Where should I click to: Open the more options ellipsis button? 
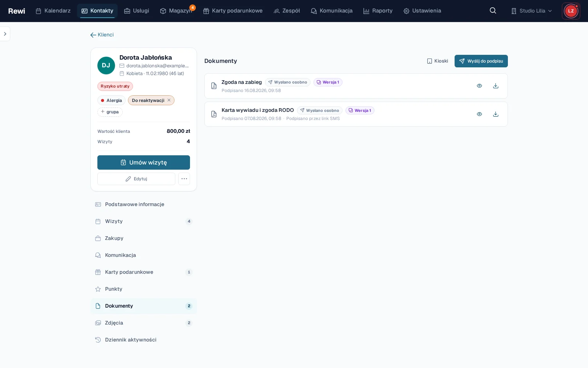coord(184,179)
